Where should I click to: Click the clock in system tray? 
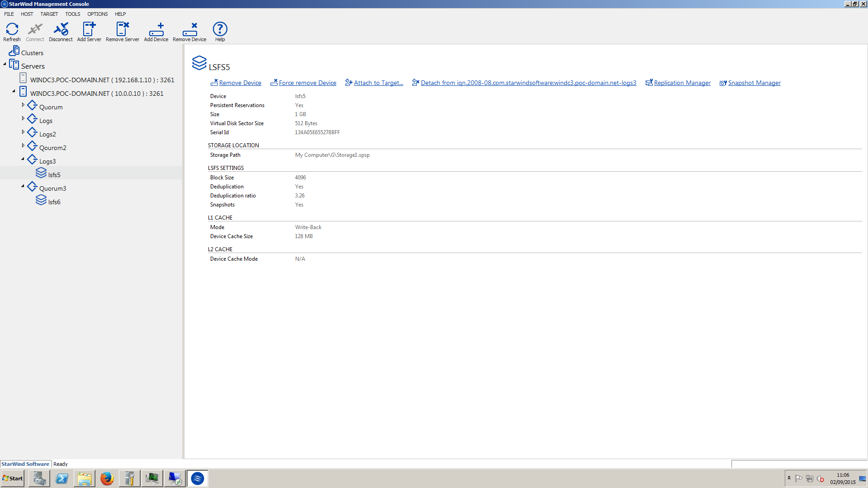(x=843, y=479)
